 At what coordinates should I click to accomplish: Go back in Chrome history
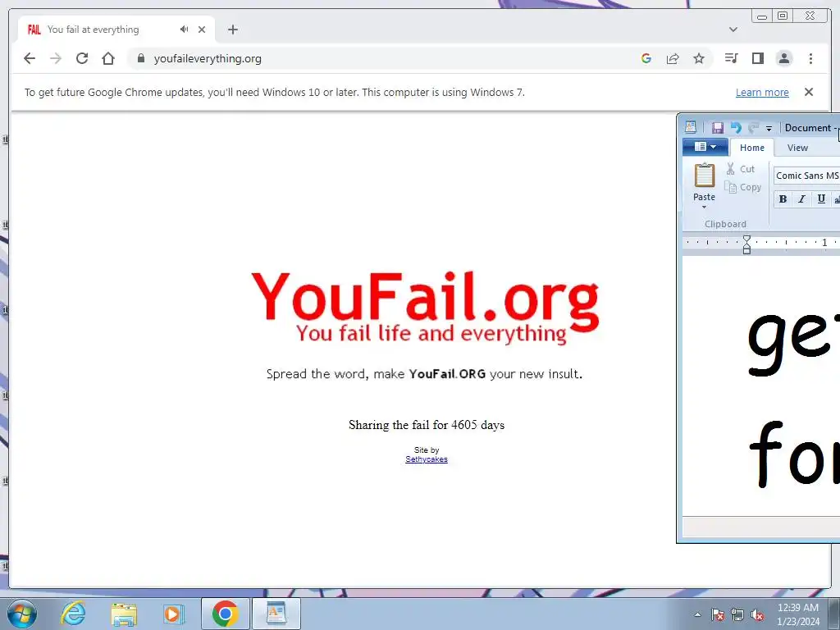[30, 58]
